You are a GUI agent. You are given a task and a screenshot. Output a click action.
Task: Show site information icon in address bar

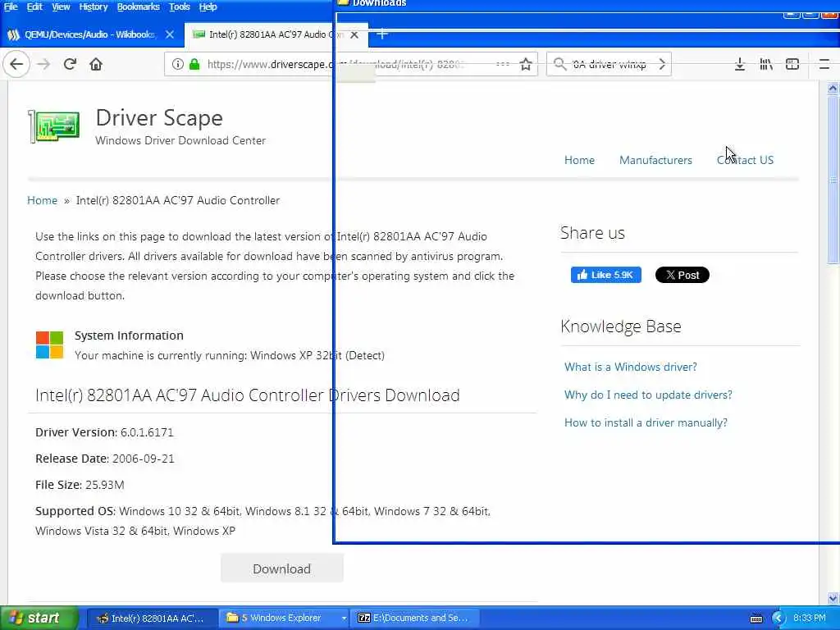[x=178, y=64]
